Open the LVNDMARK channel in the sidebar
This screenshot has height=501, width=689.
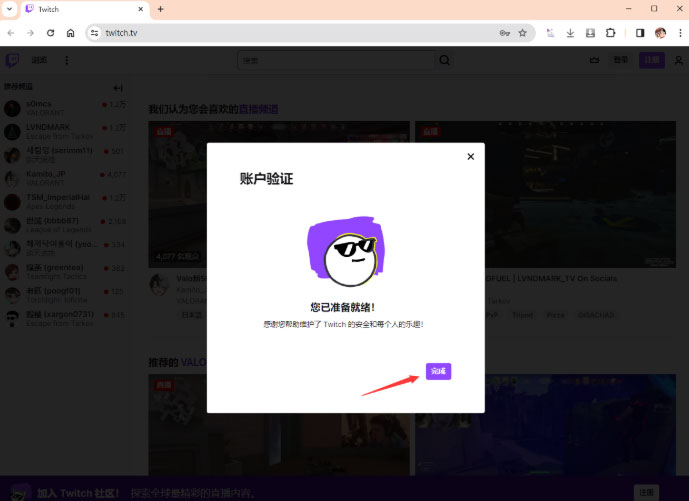65,131
